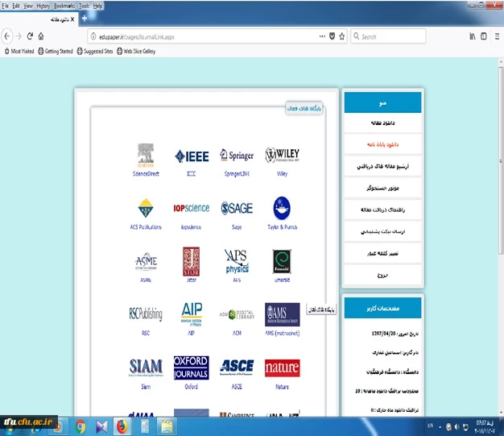Open the JSTOR logo

tap(191, 261)
